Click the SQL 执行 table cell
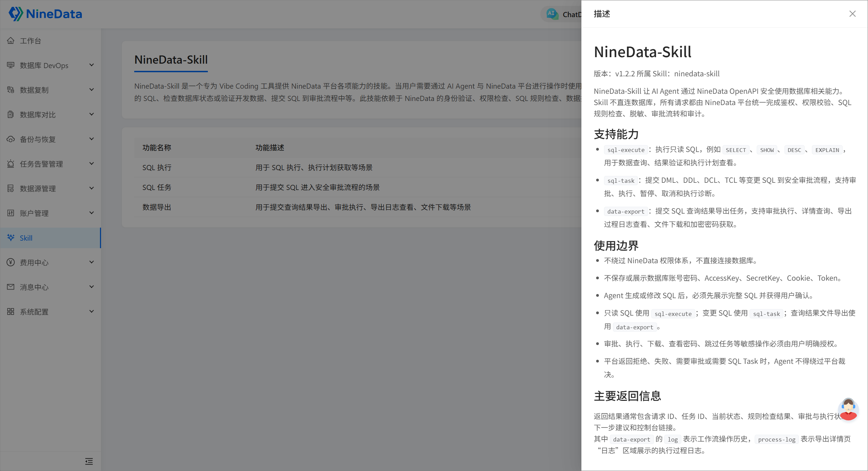This screenshot has height=471, width=868. tap(157, 167)
